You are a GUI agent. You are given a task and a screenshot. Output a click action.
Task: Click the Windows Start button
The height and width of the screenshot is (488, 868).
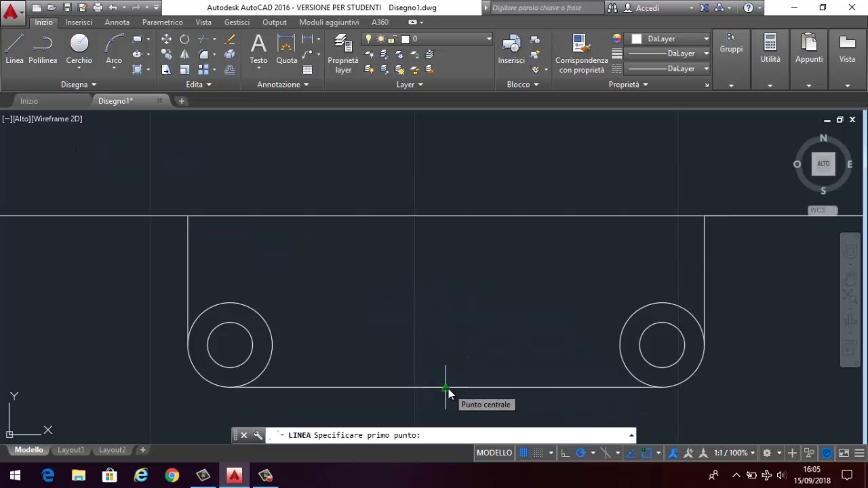click(15, 476)
